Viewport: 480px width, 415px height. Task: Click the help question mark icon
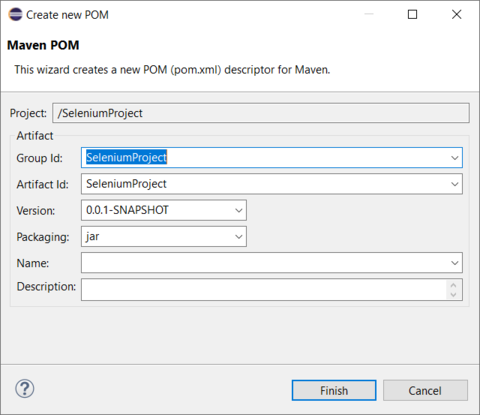25,389
